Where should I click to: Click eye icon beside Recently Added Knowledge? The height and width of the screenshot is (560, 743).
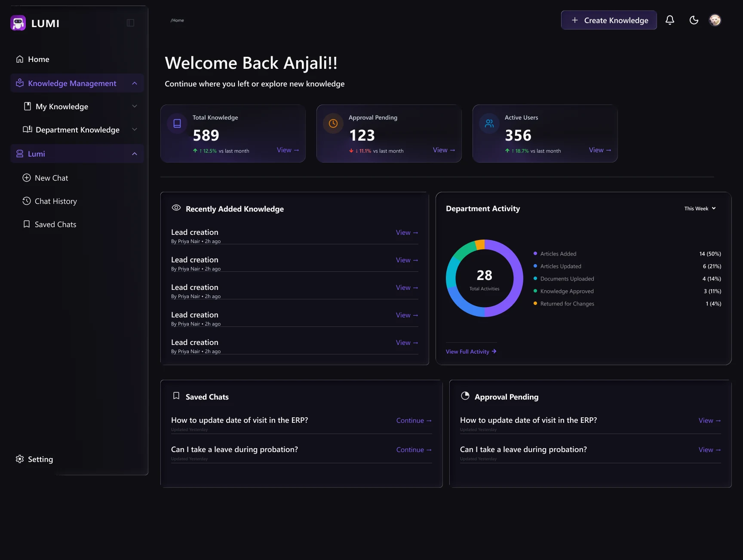(176, 208)
